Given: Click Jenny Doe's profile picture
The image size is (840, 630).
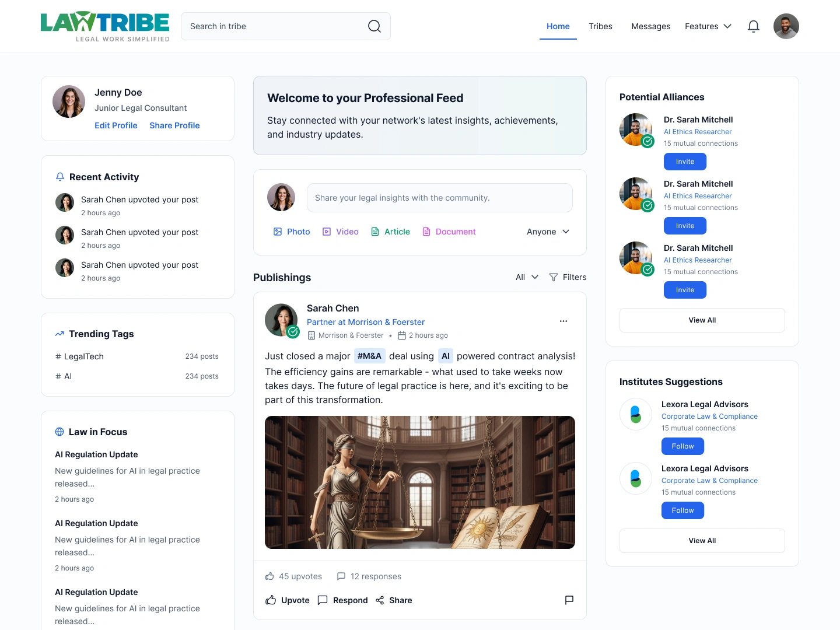Looking at the screenshot, I should click(69, 101).
